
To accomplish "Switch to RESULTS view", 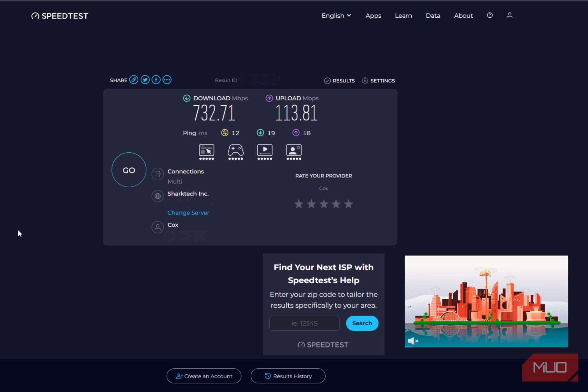I will tap(339, 81).
